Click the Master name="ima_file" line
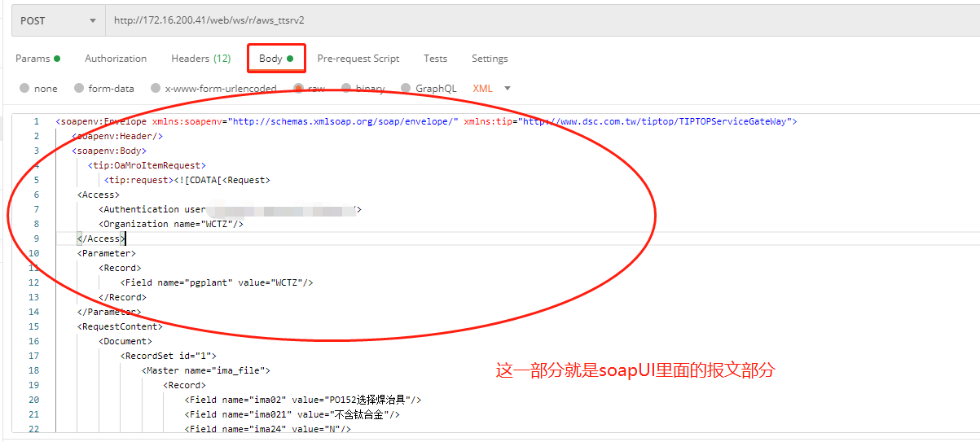 pos(206,370)
